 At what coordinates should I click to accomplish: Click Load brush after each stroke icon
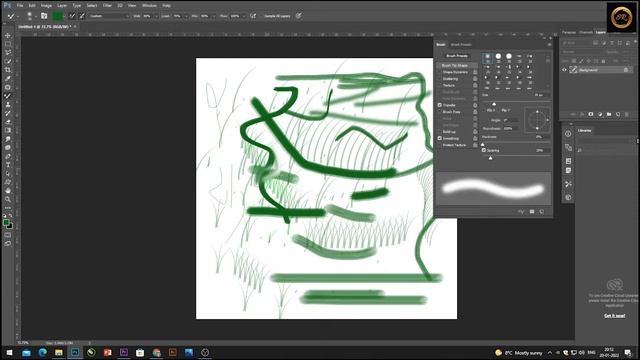tap(72, 16)
